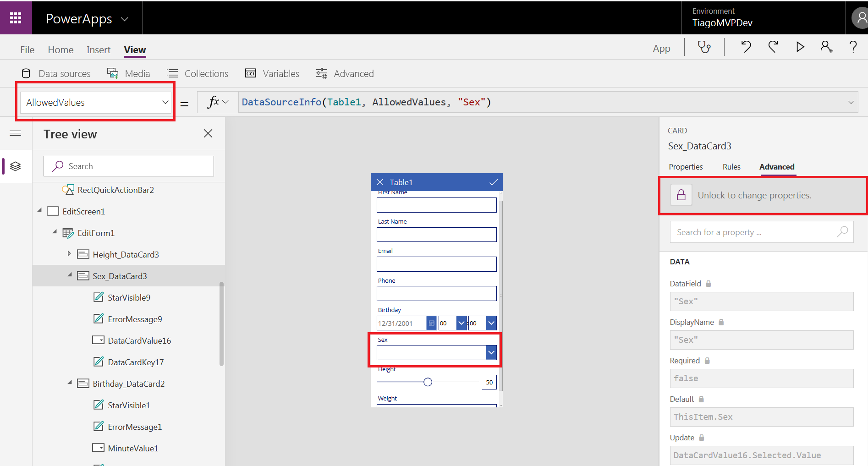
Task: Open the AllowedValues property dropdown
Action: pos(165,103)
